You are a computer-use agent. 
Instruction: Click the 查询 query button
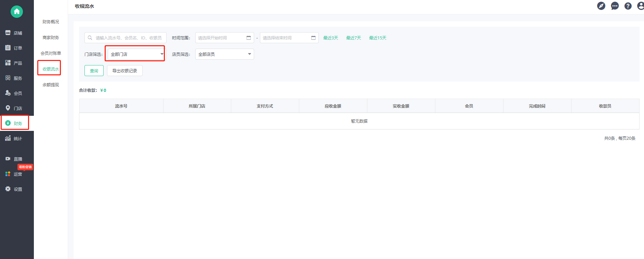pos(94,71)
